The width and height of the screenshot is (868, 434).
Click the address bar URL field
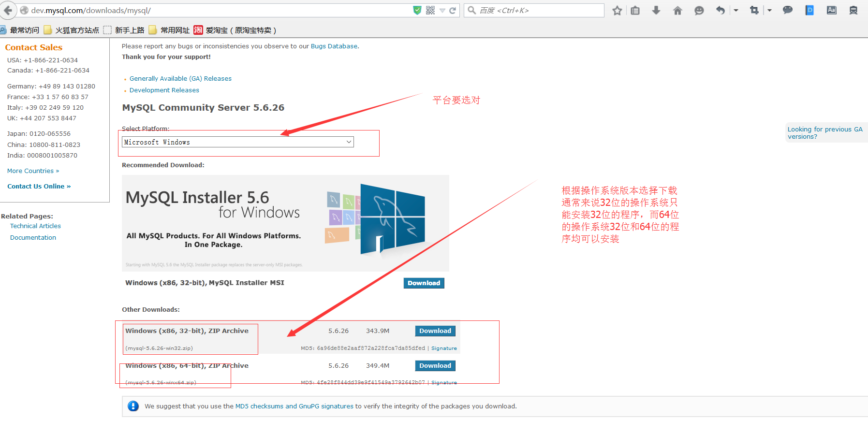click(x=218, y=10)
